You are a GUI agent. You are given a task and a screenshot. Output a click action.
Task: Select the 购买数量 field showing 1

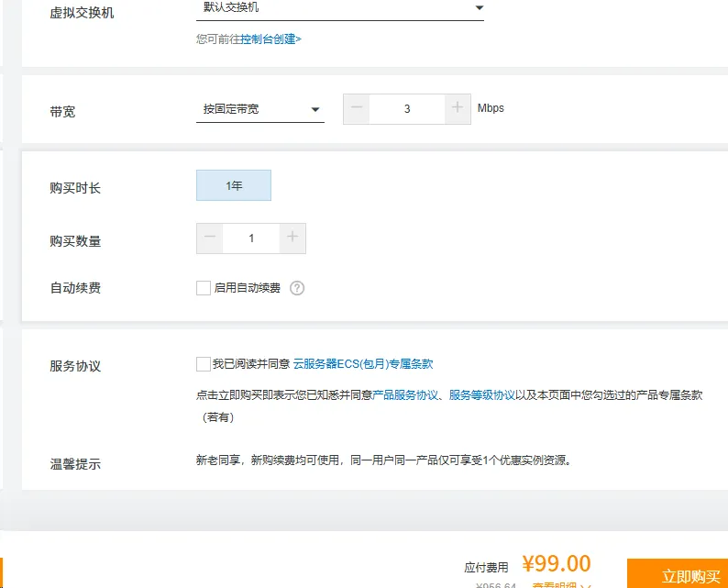(251, 239)
